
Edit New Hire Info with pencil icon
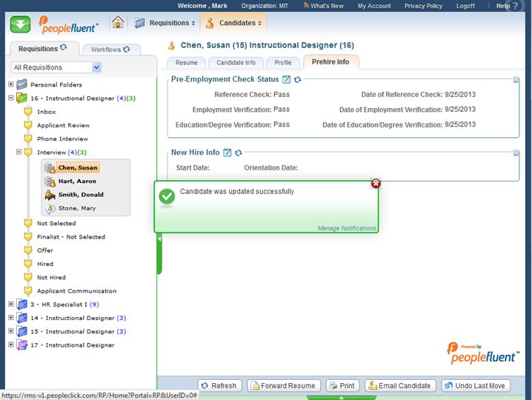pyautogui.click(x=227, y=153)
